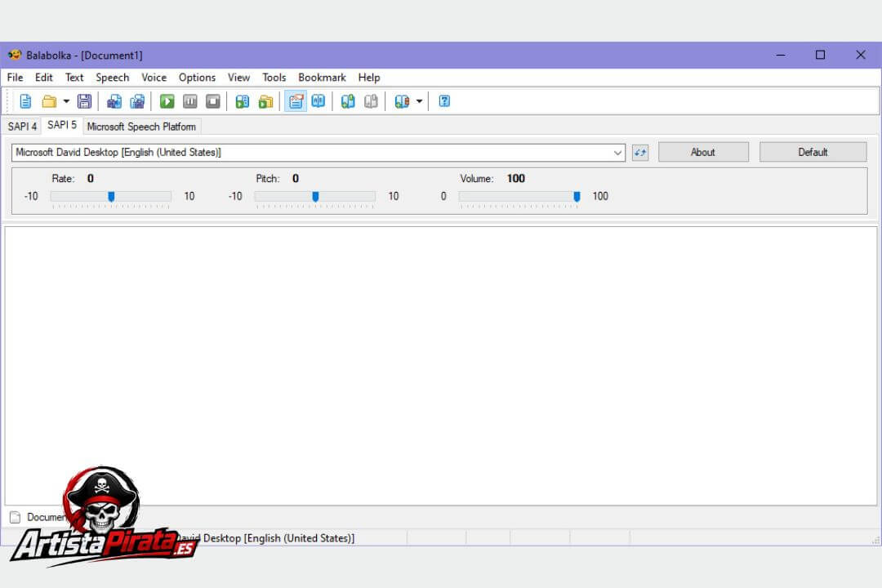Click the bookmarks book icon near the arrow
The image size is (882, 588).
402,101
